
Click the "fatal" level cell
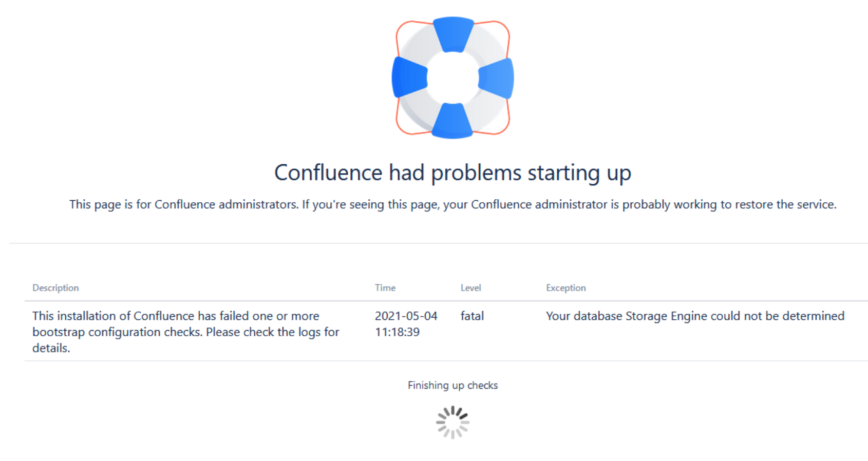472,316
